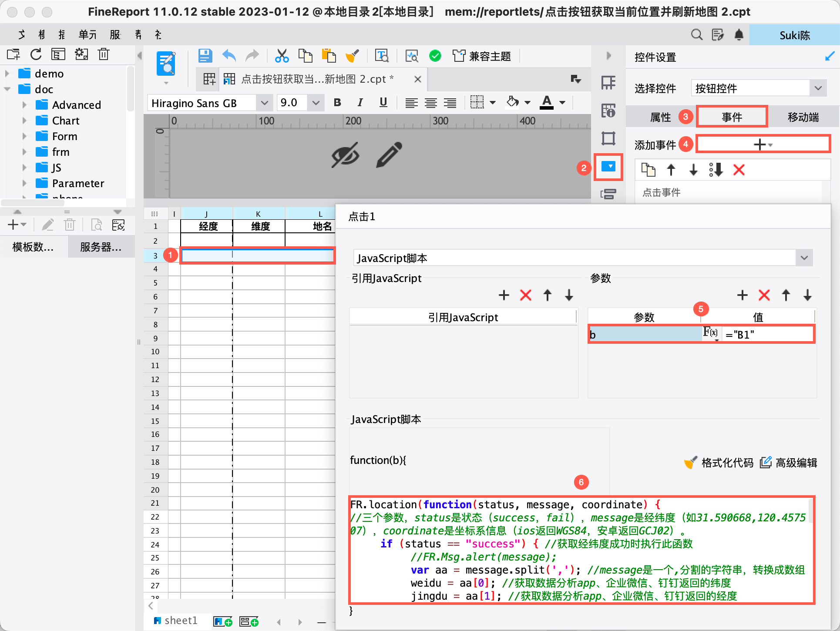
Task: Toggle italic formatting
Action: click(360, 103)
